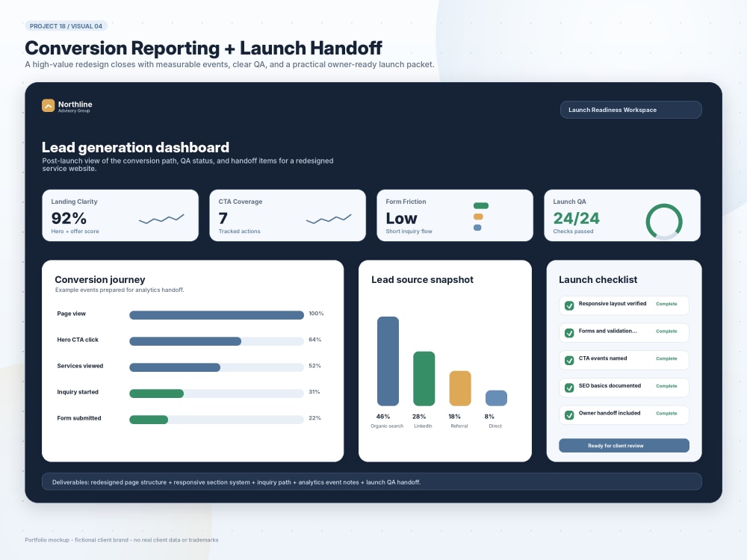Click Complete status for Forms and validation
The height and width of the screenshot is (560, 747).
pos(666,331)
